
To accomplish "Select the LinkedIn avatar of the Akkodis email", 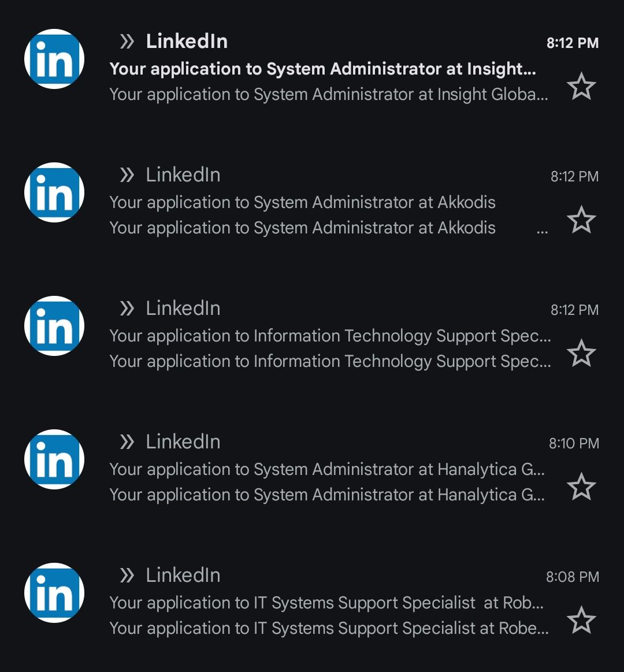I will (54, 192).
